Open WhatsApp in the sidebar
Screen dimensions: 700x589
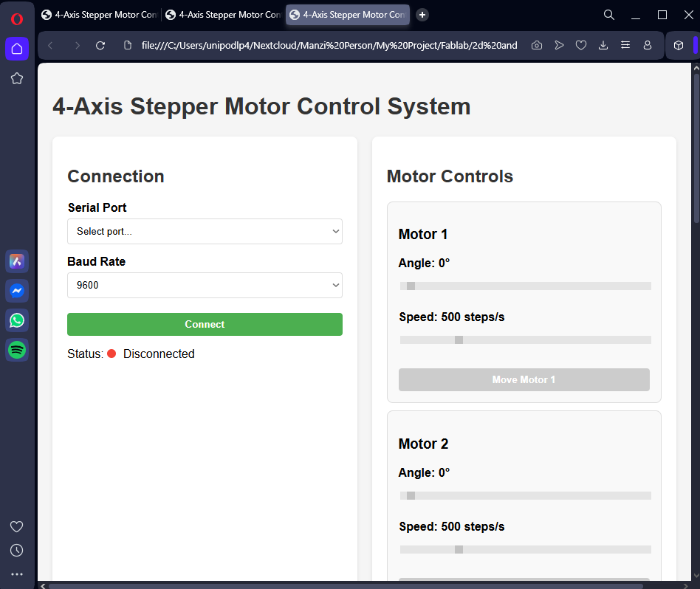pyautogui.click(x=17, y=320)
